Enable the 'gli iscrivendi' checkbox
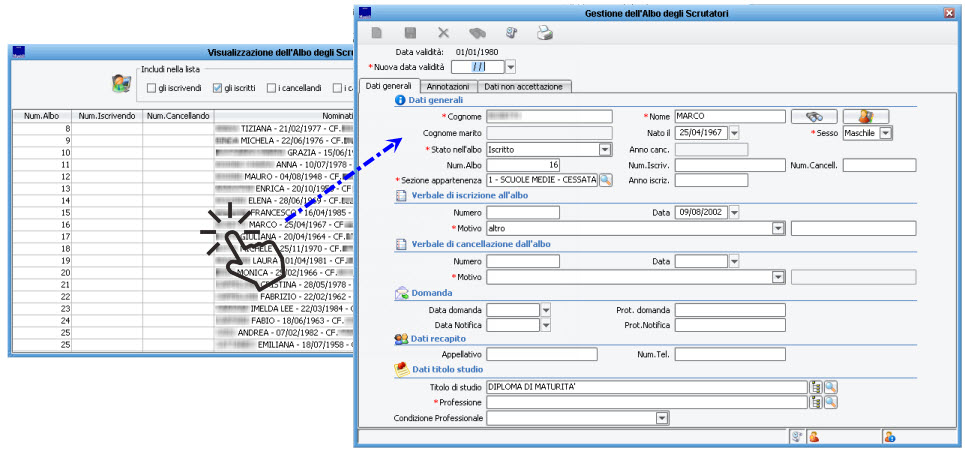 click(x=151, y=88)
